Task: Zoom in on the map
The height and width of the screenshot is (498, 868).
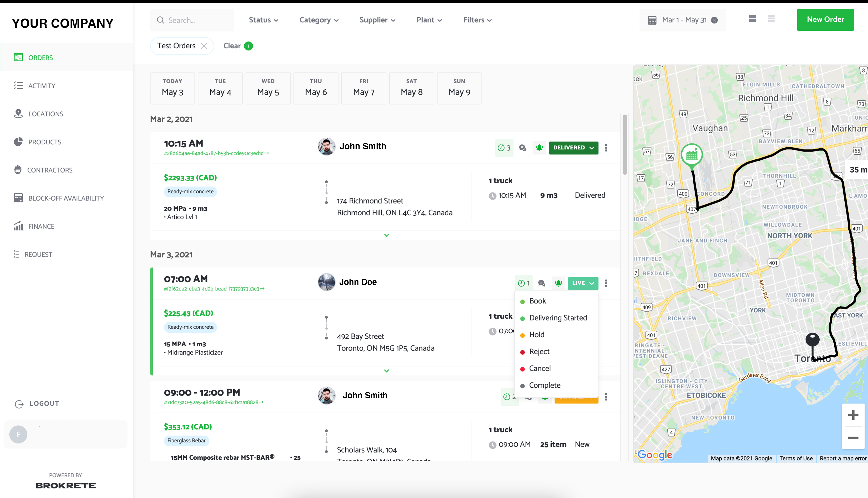Action: pyautogui.click(x=853, y=415)
